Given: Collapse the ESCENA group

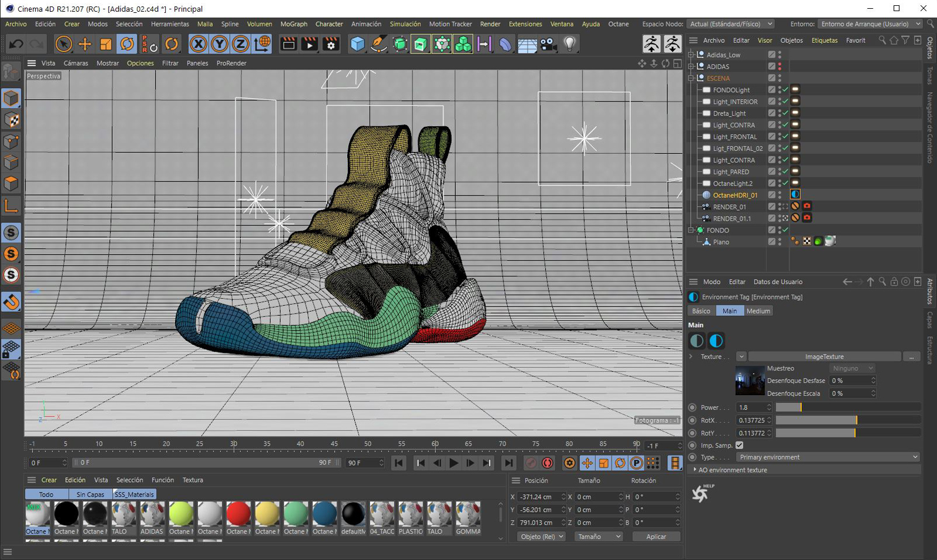Looking at the screenshot, I should pos(691,78).
